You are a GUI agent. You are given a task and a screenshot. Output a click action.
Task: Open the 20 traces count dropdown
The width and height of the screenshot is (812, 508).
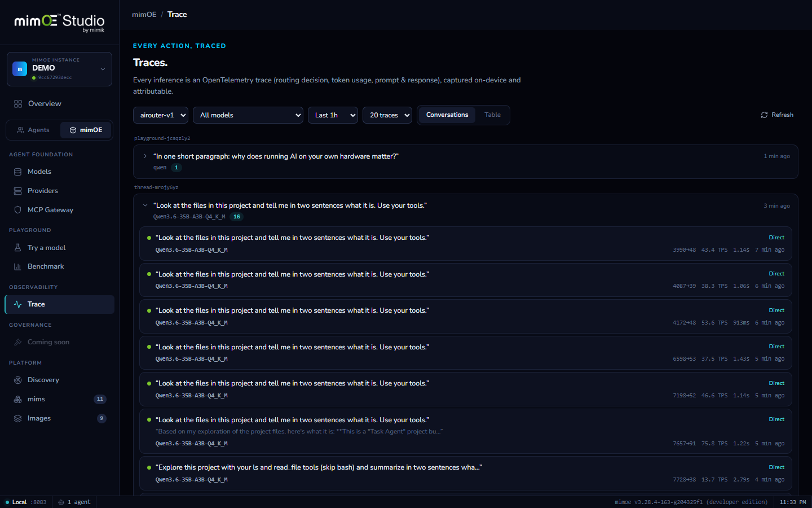[387, 115]
